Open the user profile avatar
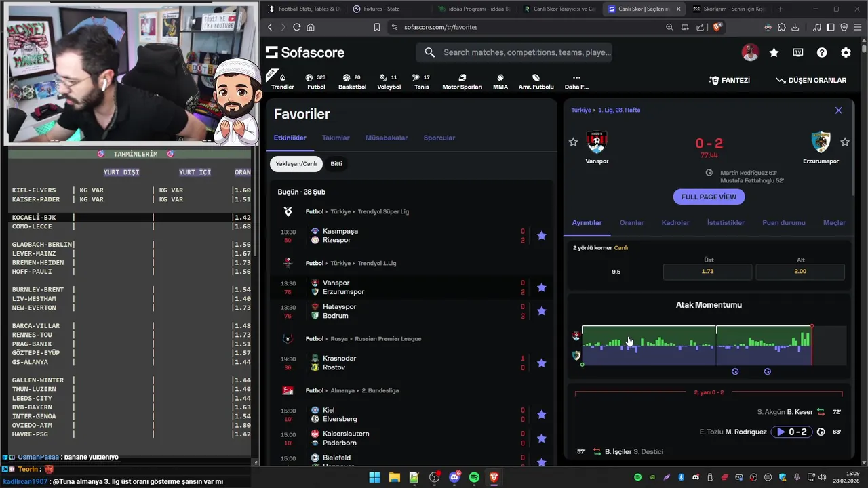This screenshot has height=488, width=868. tap(750, 52)
